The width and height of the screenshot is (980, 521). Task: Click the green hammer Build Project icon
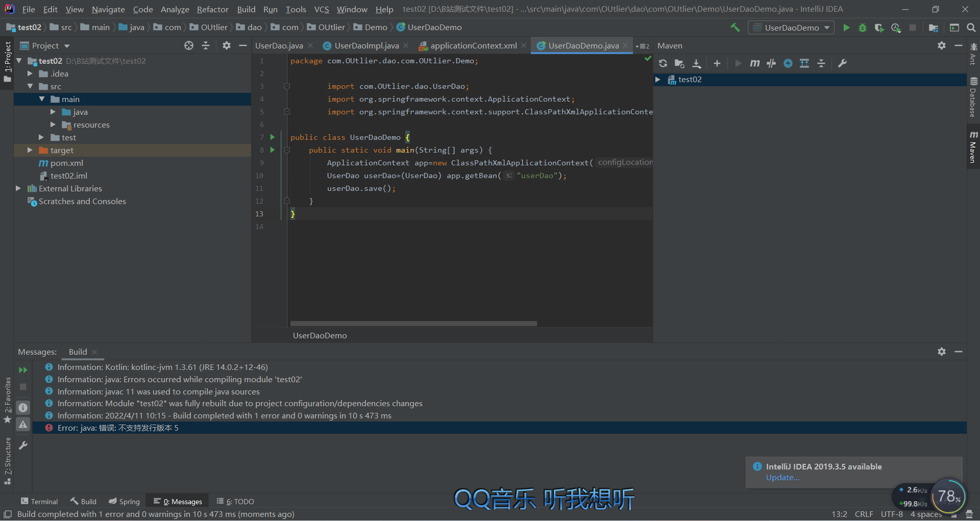point(735,28)
